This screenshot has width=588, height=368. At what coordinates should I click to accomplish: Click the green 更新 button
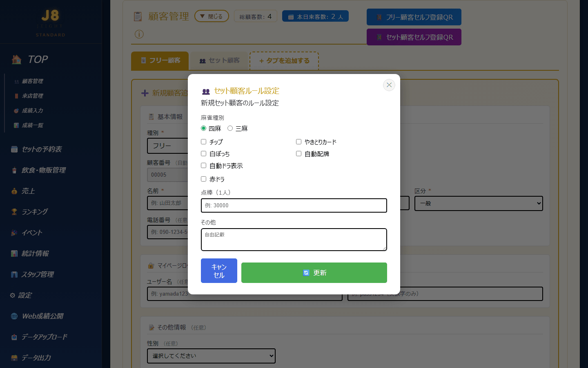tap(314, 273)
